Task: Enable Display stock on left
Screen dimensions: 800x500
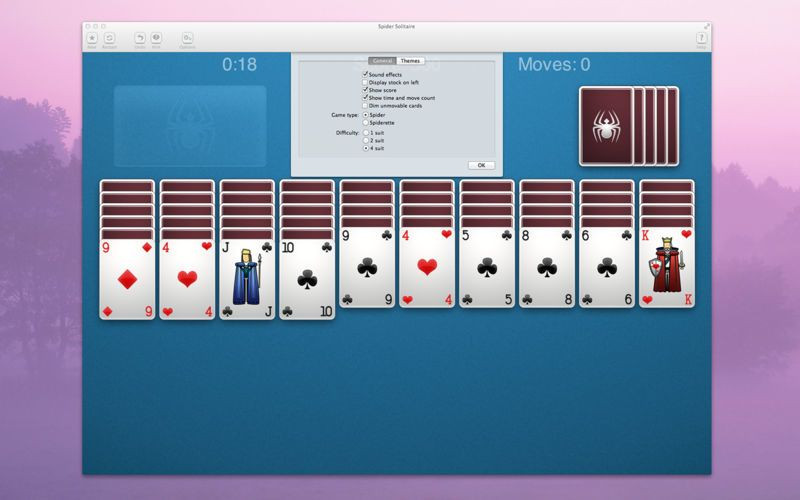Action: [365, 82]
